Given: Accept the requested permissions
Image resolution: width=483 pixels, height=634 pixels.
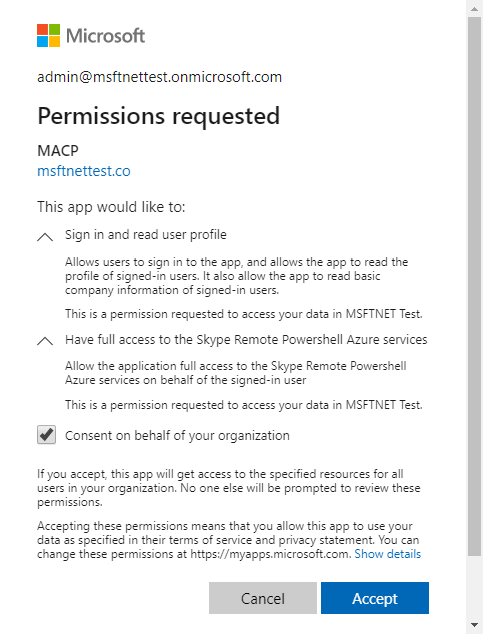Looking at the screenshot, I should 375,598.
